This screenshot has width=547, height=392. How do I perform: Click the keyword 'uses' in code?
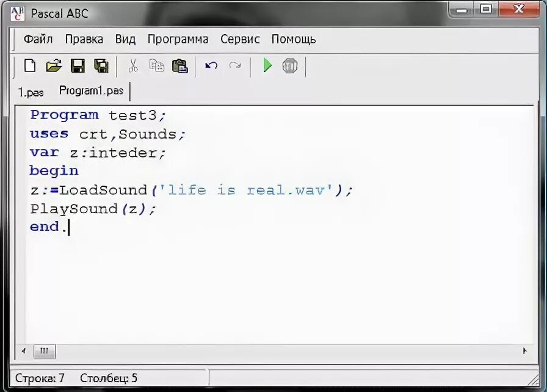click(x=49, y=134)
